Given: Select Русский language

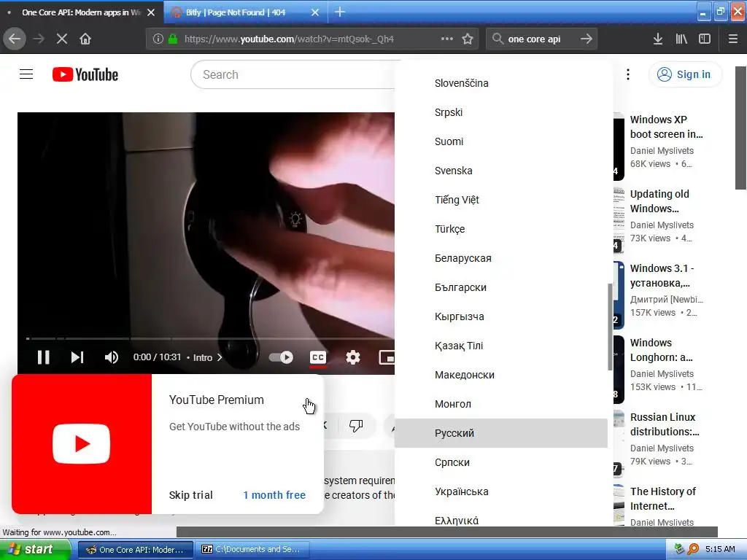Looking at the screenshot, I should point(501,433).
